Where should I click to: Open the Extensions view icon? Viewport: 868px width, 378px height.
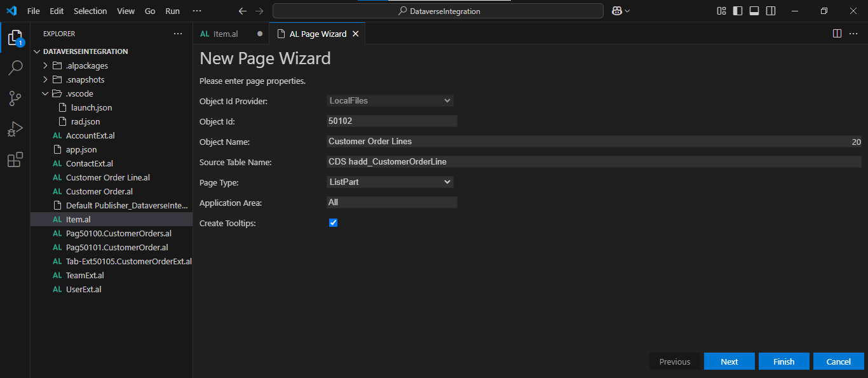15,159
